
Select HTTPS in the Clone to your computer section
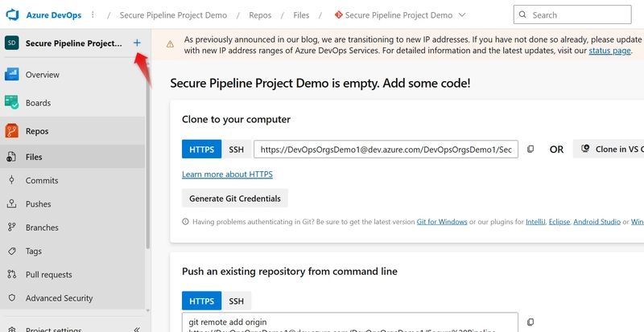coord(202,149)
